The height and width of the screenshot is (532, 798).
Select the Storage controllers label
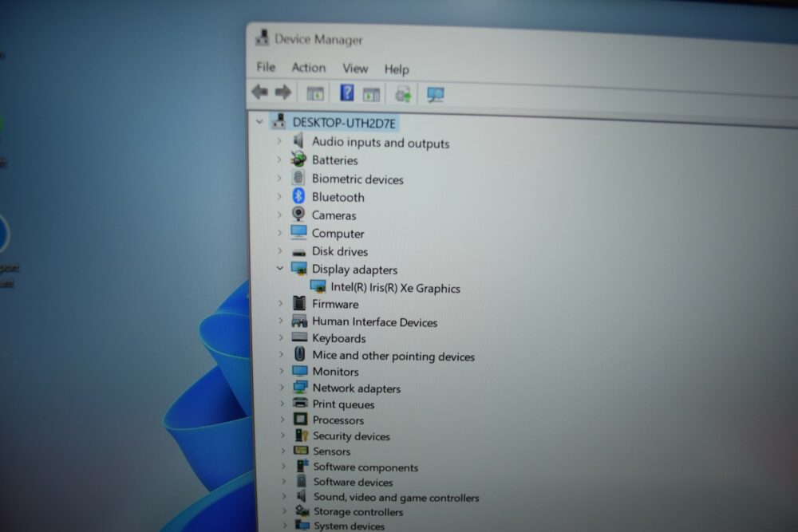(358, 511)
